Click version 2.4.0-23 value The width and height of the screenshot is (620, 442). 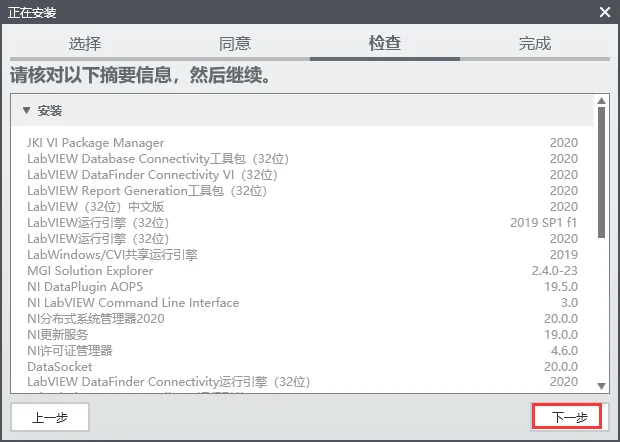click(555, 271)
